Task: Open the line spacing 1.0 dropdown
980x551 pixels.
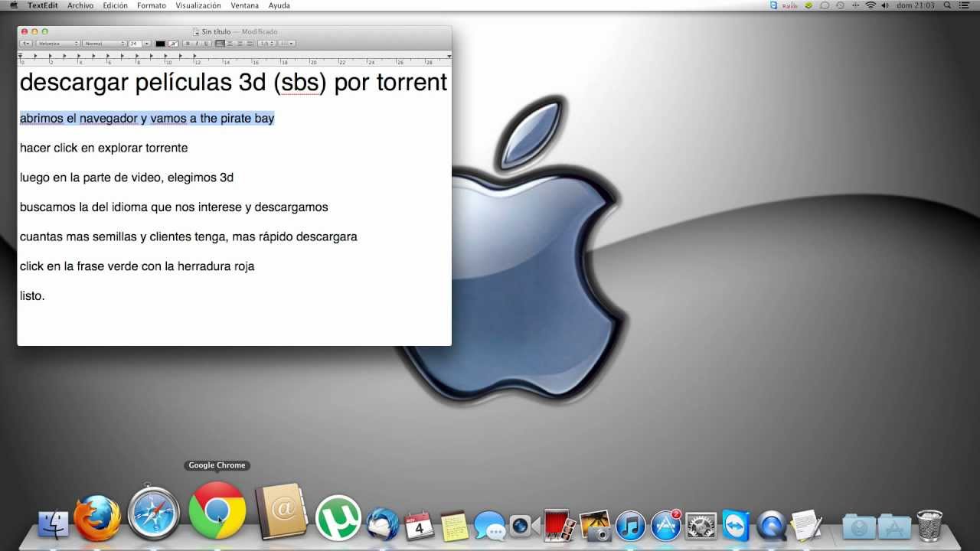Action: click(x=266, y=44)
